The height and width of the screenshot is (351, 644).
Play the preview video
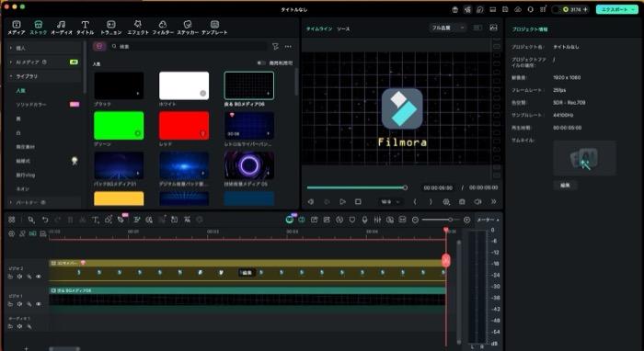coord(342,202)
